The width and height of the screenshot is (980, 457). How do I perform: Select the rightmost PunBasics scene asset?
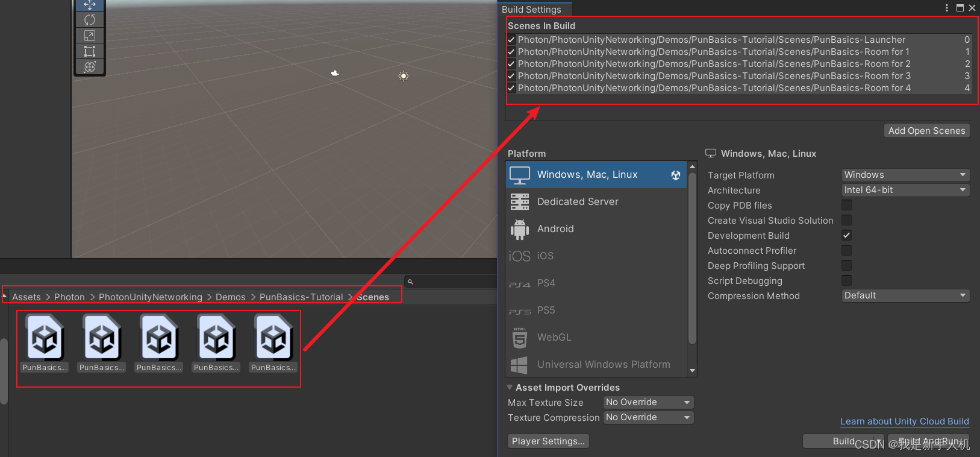pyautogui.click(x=273, y=343)
